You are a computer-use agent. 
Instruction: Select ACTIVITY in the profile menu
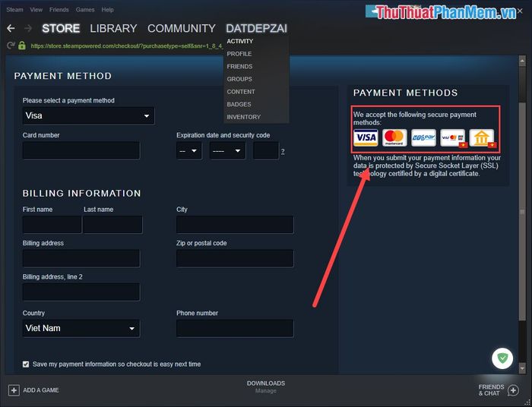pos(240,41)
